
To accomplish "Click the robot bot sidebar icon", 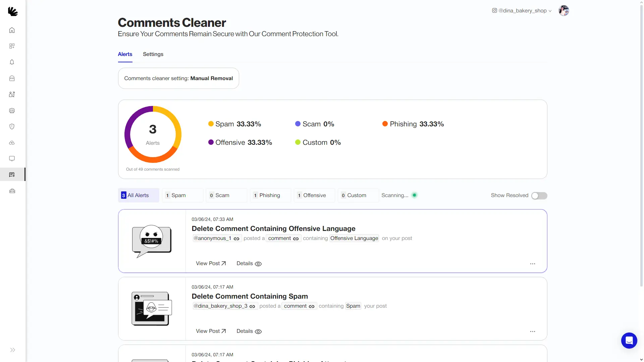I will [x=12, y=111].
